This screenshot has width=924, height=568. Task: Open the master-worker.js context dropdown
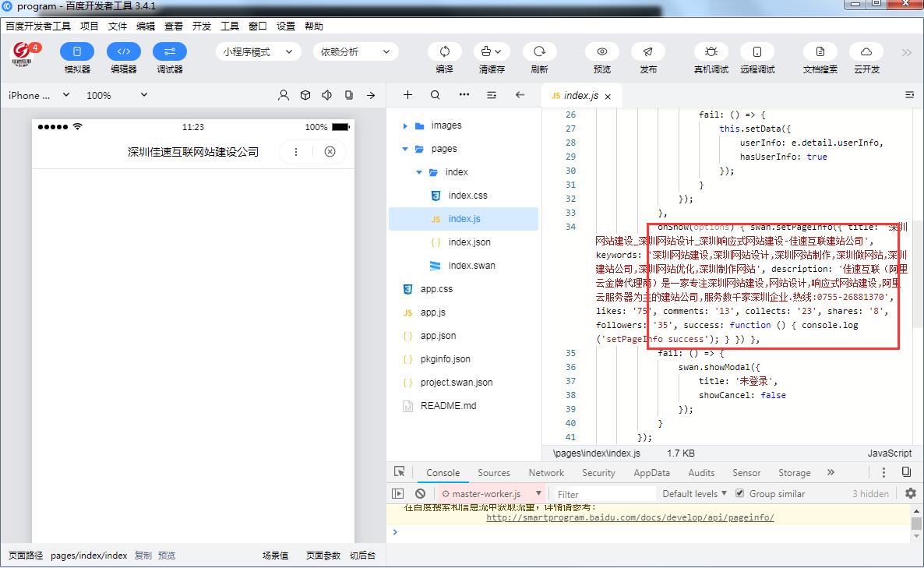click(492, 494)
